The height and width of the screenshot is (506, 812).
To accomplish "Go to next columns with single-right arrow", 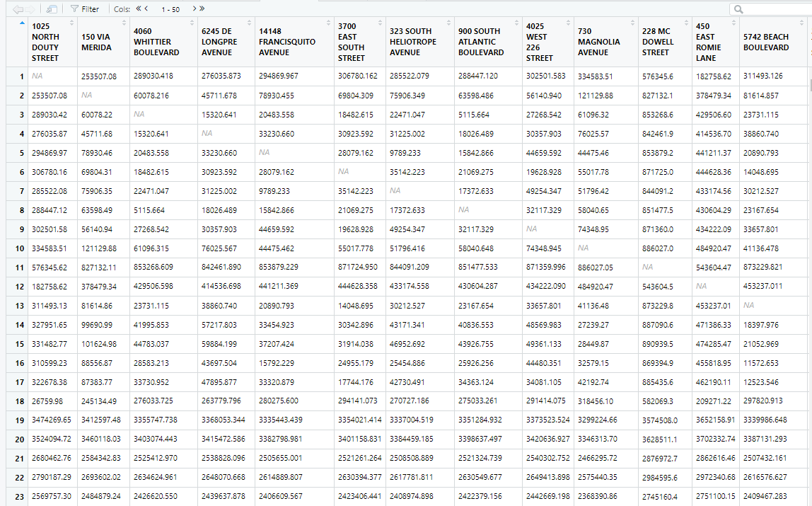I will pos(195,8).
